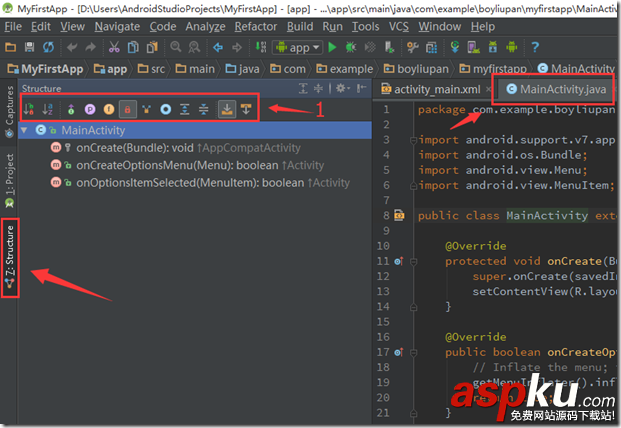
Task: Toggle Autoscroll from Source
Action: coord(246,109)
